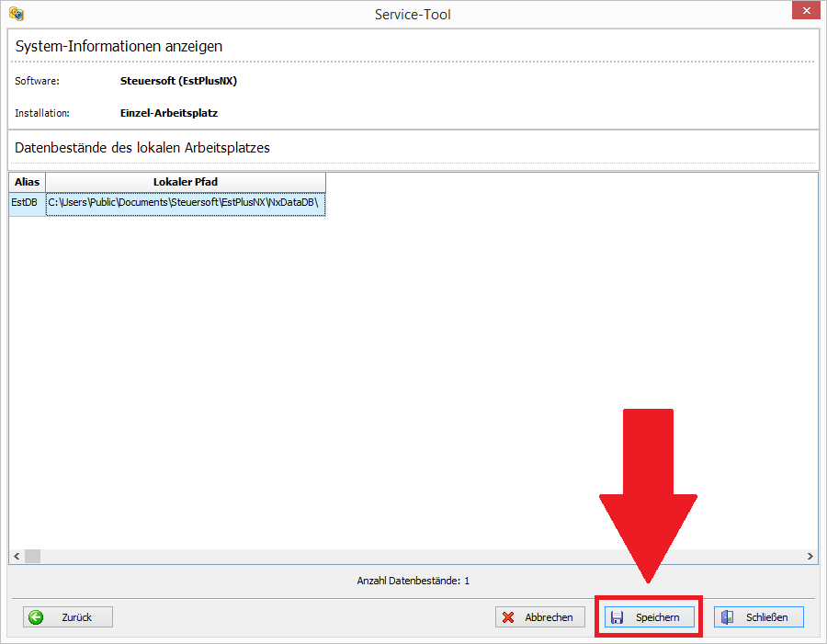Click the Einzel-Arbeitsplatz installation value
The width and height of the screenshot is (827, 644).
pyautogui.click(x=169, y=113)
